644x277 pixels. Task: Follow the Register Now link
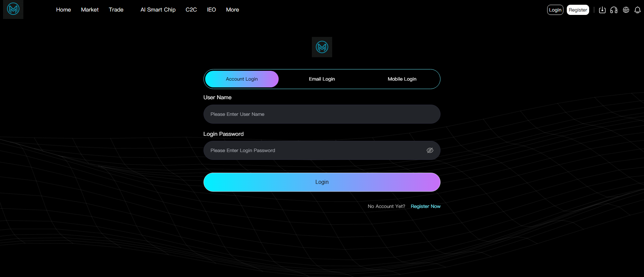click(x=426, y=206)
